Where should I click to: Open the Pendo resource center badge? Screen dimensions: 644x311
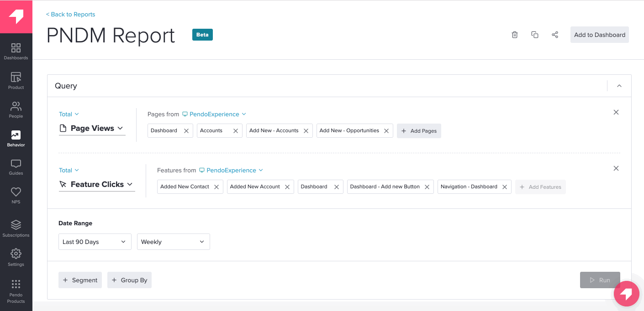pos(627,293)
